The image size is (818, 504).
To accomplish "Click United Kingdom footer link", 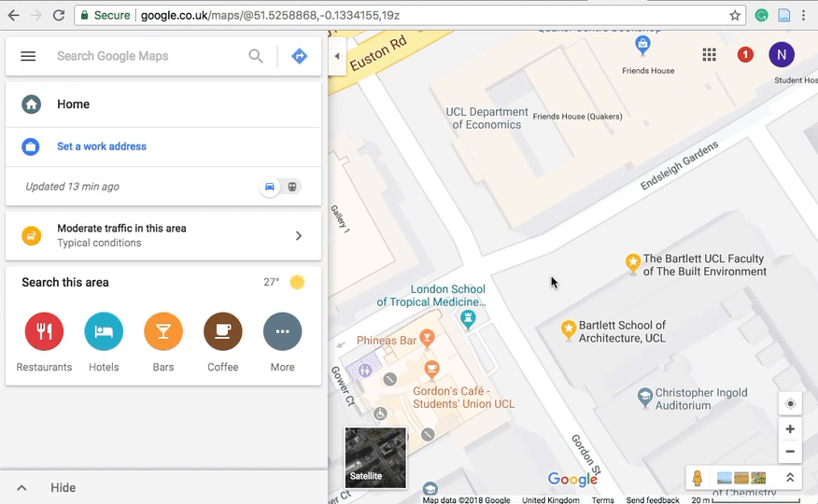I will [550, 500].
